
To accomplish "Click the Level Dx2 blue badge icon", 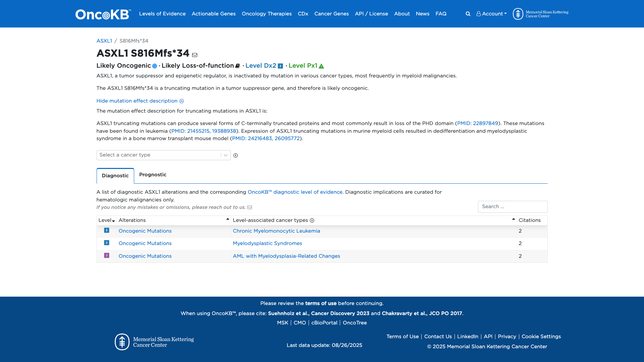I will click(280, 66).
